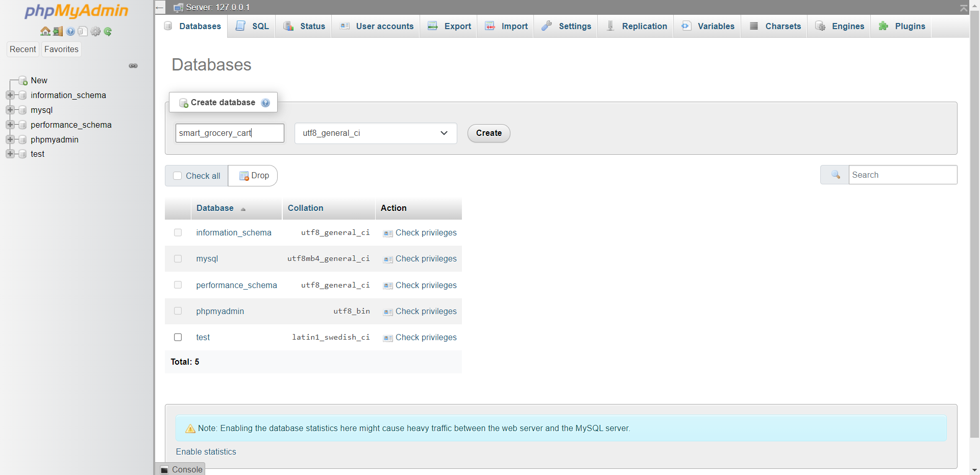
Task: Select the test database checkbox
Action: (x=178, y=338)
